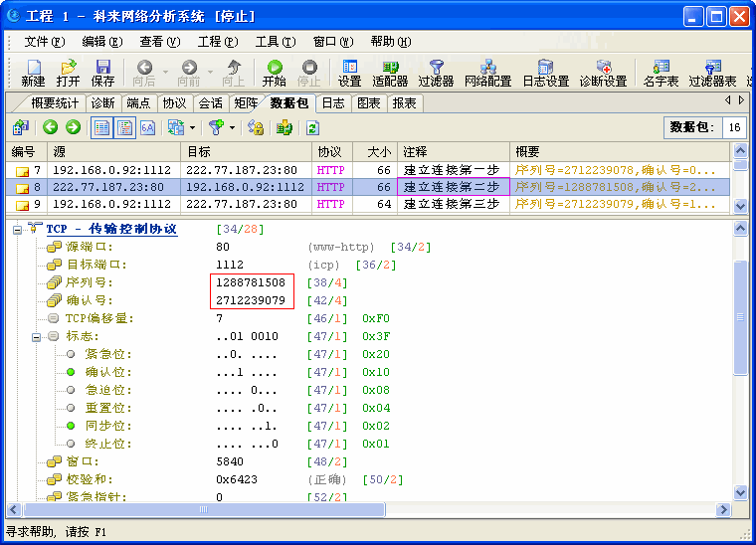Click the first packet toolbar icon
This screenshot has width=756, height=545.
(x=21, y=127)
